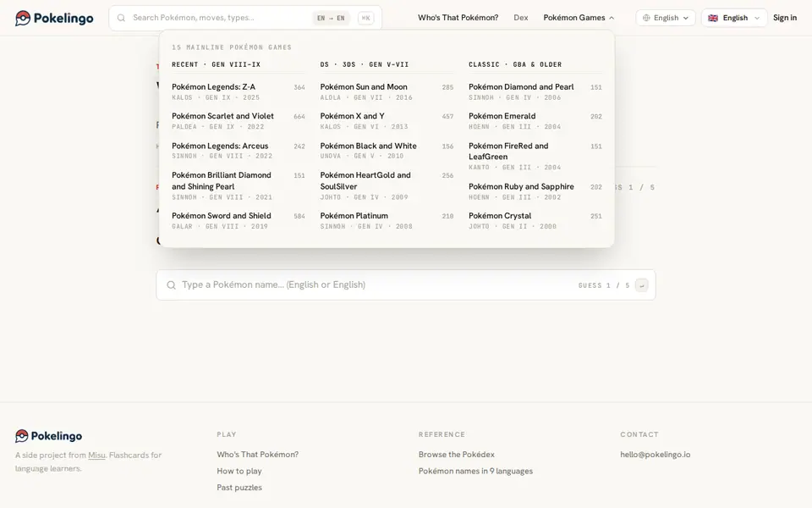The width and height of the screenshot is (812, 508).
Task: Select Pokémon Diamond and Pearl
Action: pos(535,91)
